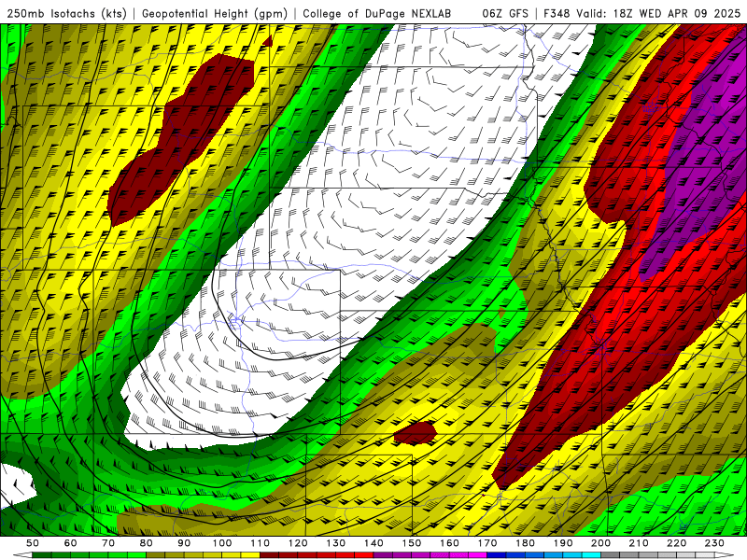Click the "F348" forecast hour text
Image resolution: width=747 pixels, height=560 pixels.
(557, 14)
